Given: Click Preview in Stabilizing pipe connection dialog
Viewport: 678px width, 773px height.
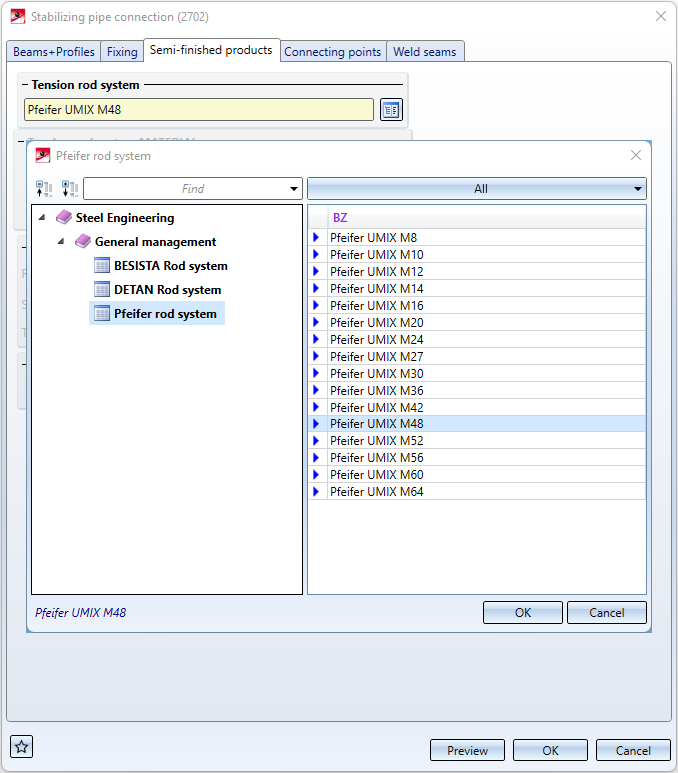Looking at the screenshot, I should click(467, 750).
